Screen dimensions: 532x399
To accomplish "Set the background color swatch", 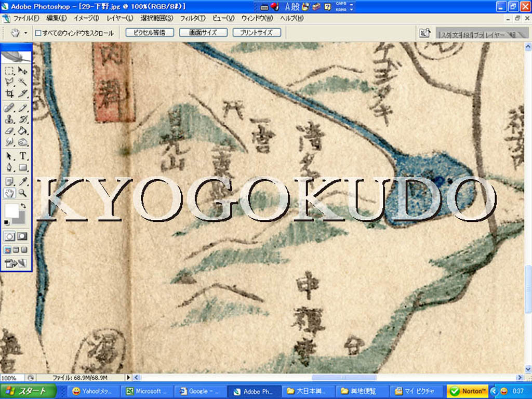I will 21,220.
